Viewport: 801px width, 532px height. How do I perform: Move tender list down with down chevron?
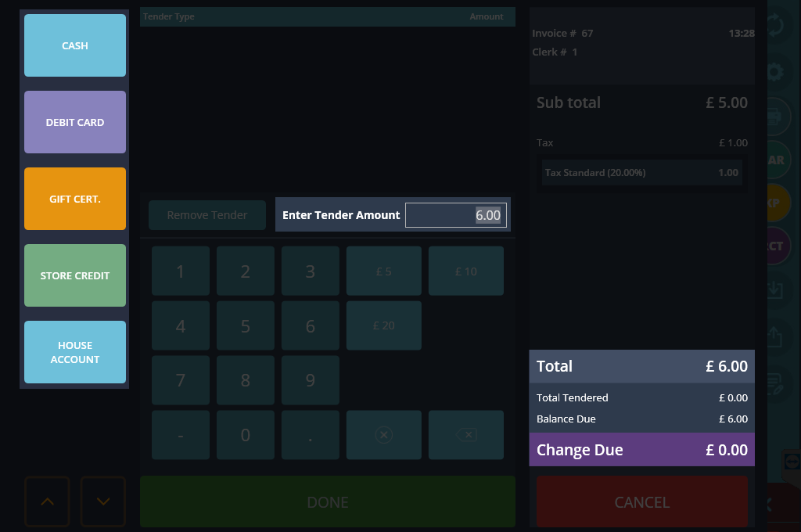pyautogui.click(x=103, y=501)
